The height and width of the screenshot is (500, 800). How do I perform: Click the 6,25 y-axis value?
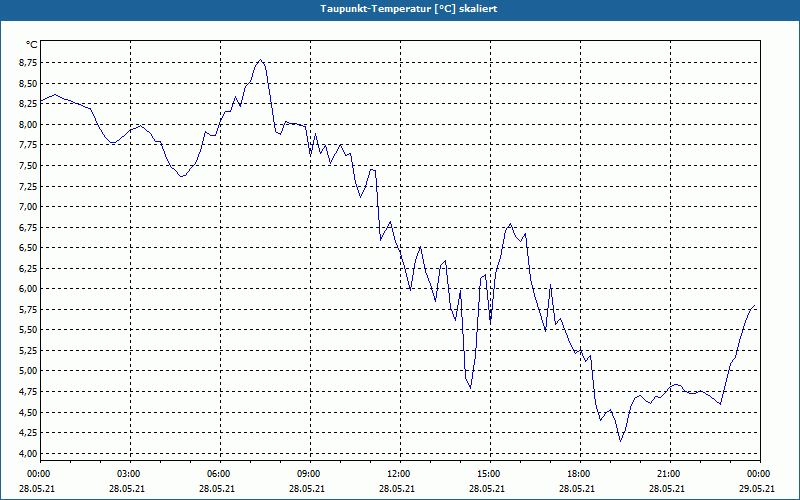29,268
